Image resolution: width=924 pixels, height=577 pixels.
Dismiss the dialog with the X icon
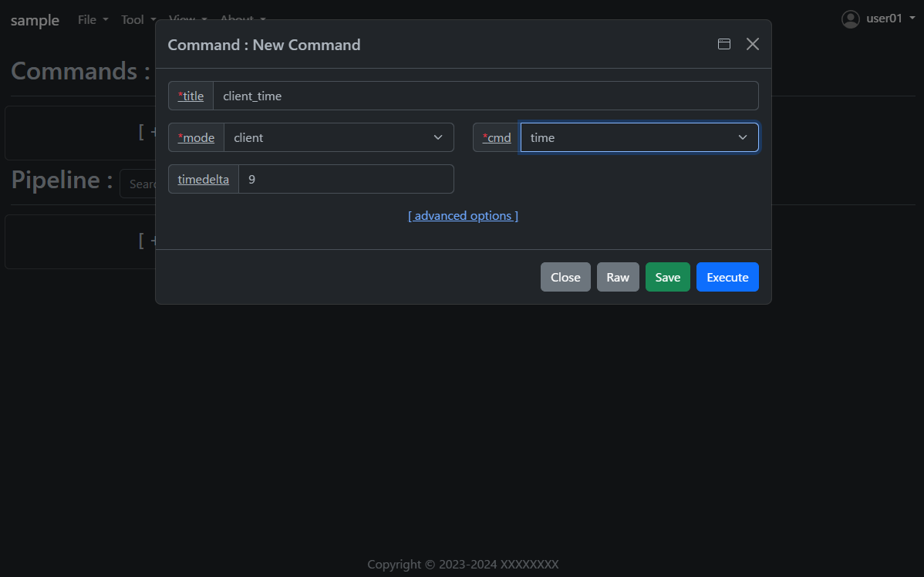point(752,44)
